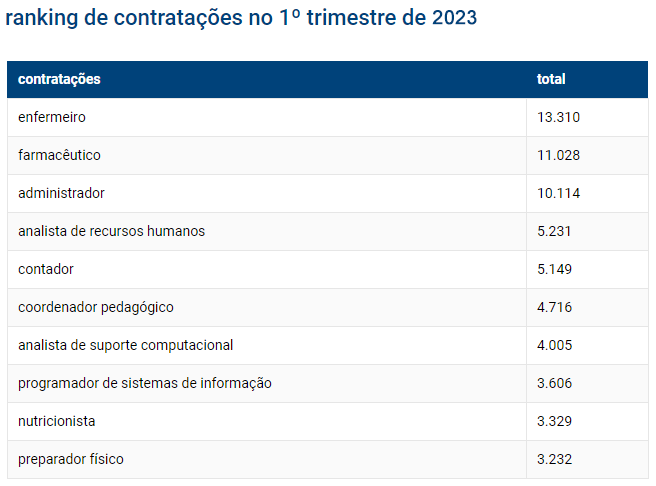656x486 pixels.
Task: Click the ranking de contratações page title
Action: pos(241,18)
